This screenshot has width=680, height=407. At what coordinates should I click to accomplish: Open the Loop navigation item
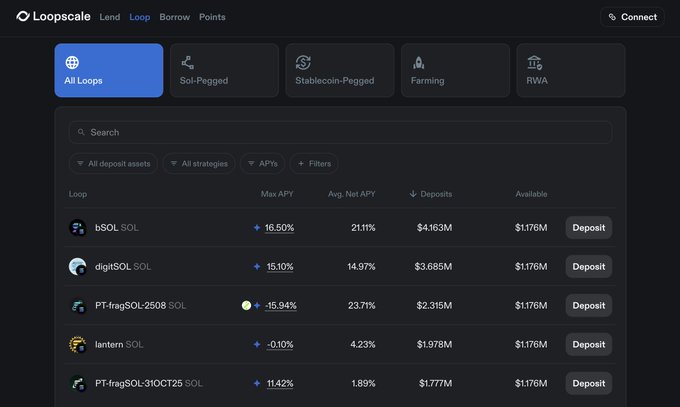(x=140, y=17)
